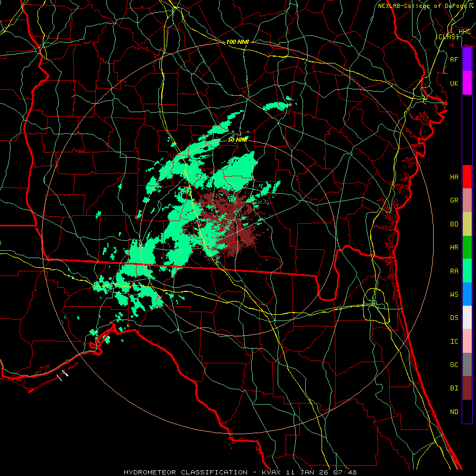476x476 pixels.
Task: Click the gray GC legend swatch
Action: click(x=467, y=364)
